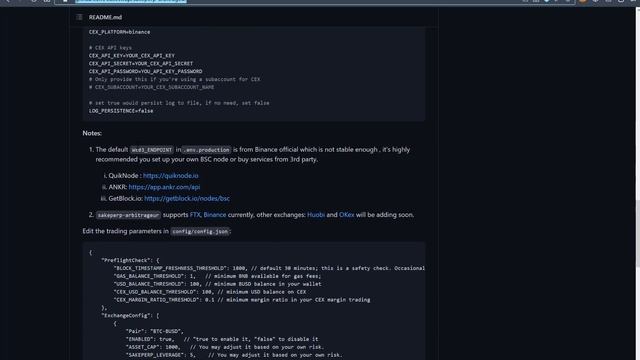Open the README table of contents icon
Viewport: 640px width, 360px height.
(x=79, y=17)
